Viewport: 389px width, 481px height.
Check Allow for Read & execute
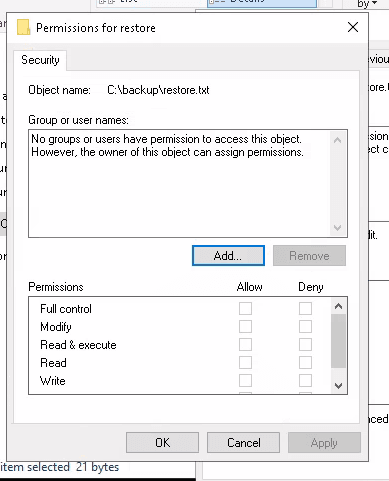[x=245, y=345]
